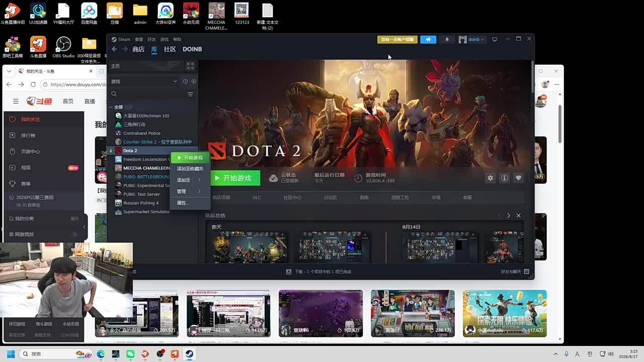Viewport: 644px width, 362px height.
Task: Open the 帮助 menu in Steam
Action: [177, 39]
